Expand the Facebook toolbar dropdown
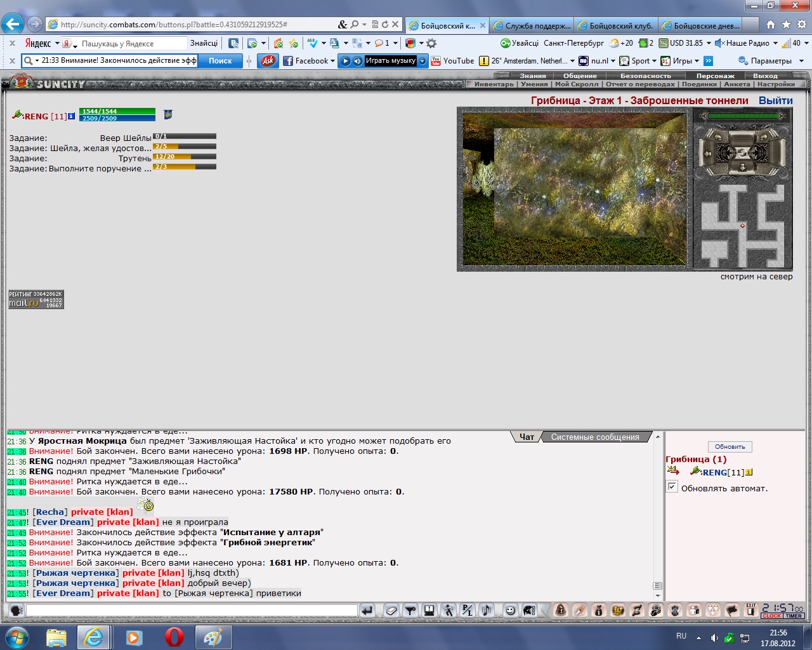 (332, 62)
